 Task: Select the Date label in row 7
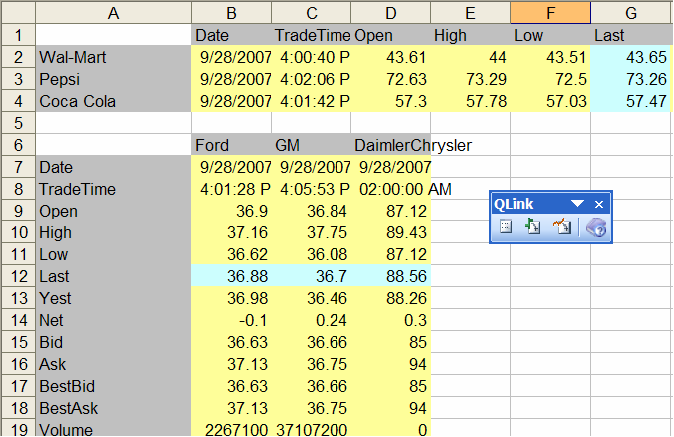[x=113, y=167]
